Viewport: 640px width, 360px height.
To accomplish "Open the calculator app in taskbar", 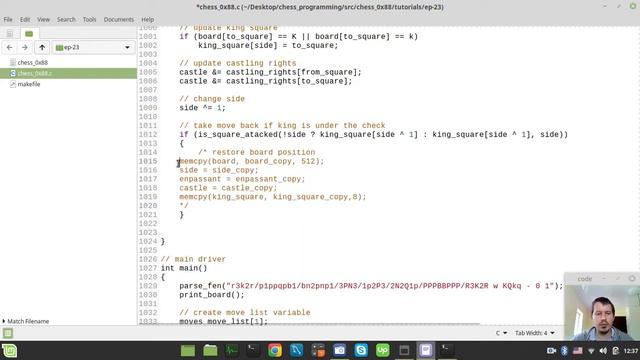I will pos(318,351).
